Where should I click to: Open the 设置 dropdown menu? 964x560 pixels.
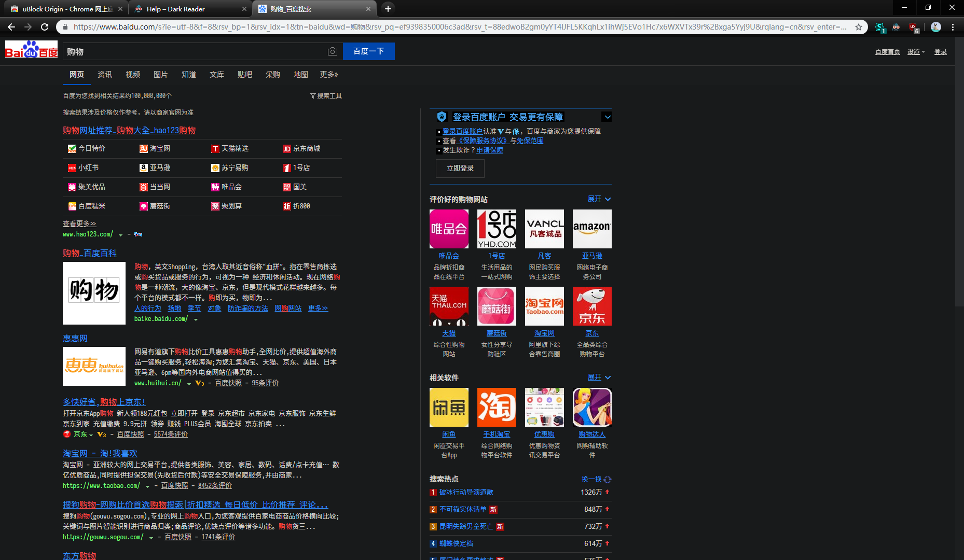tap(916, 52)
